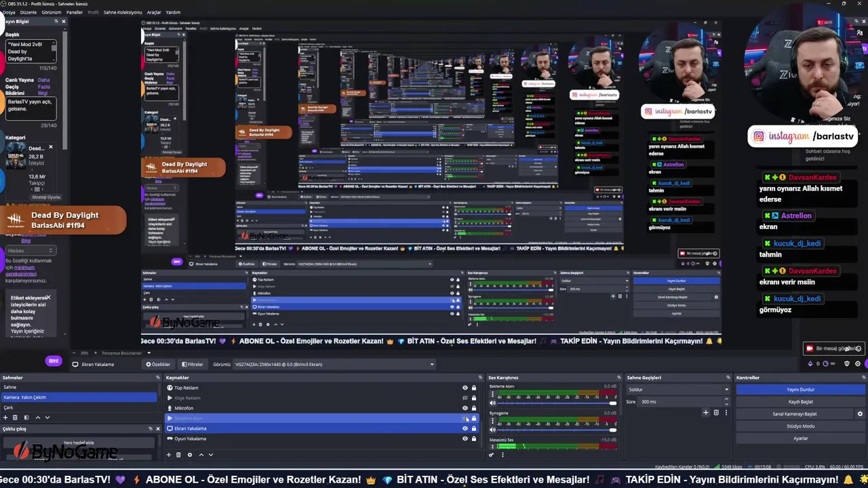Enable Stüdyo Modu button

click(800, 426)
